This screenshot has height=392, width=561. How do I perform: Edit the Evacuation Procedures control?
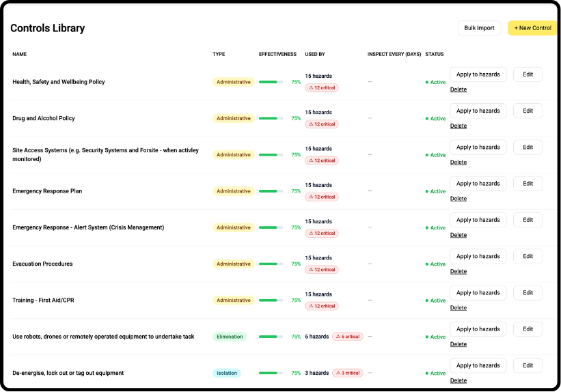point(528,257)
